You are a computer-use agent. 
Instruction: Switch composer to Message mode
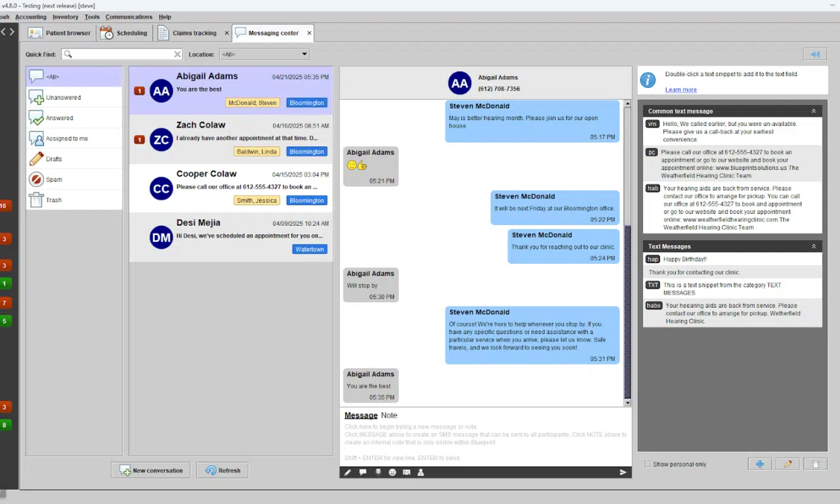click(x=361, y=415)
